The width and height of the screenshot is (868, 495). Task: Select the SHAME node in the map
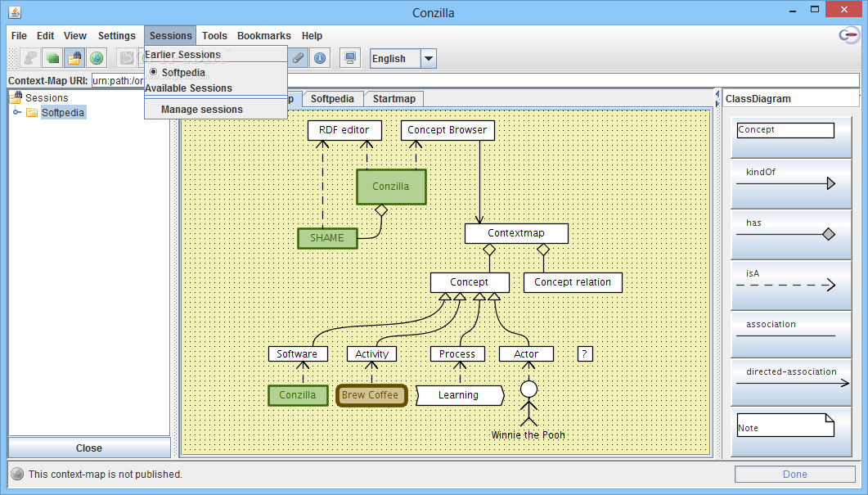point(327,238)
